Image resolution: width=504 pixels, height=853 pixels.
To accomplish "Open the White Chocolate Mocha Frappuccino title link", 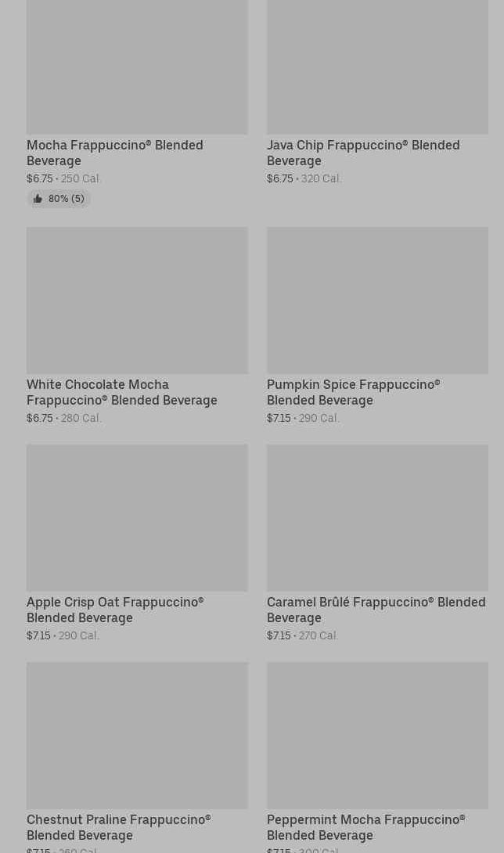I will click(x=121, y=392).
